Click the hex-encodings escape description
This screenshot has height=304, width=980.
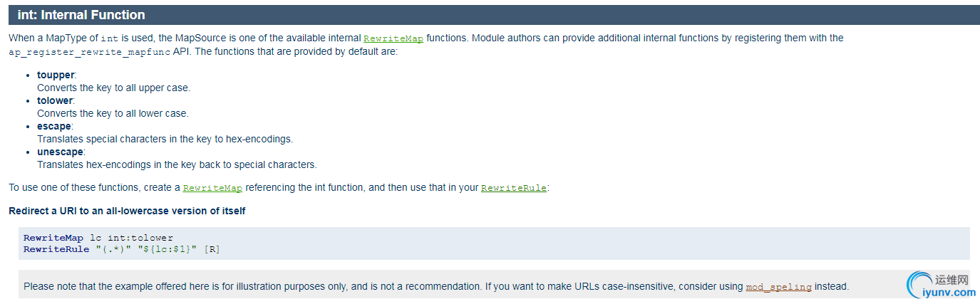pyautogui.click(x=165, y=139)
